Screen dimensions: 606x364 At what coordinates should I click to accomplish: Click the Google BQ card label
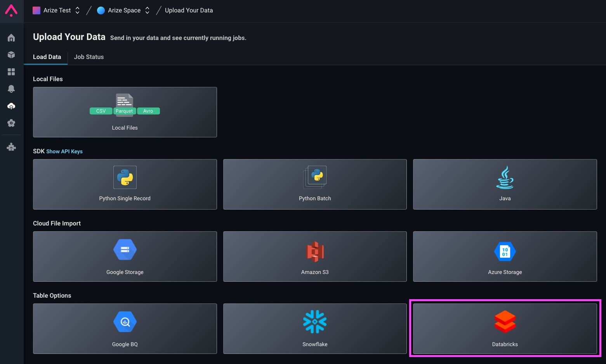125,344
